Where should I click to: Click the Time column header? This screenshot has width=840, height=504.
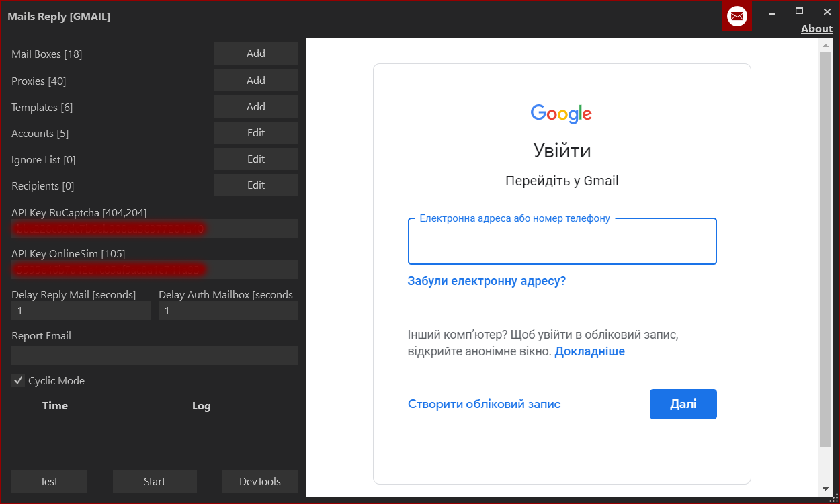55,406
